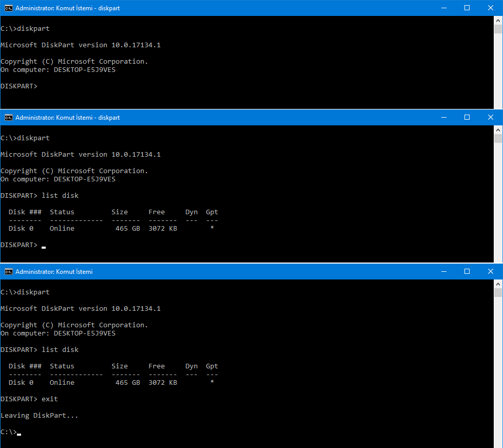Click 'list disk' command in middle window

(x=60, y=195)
